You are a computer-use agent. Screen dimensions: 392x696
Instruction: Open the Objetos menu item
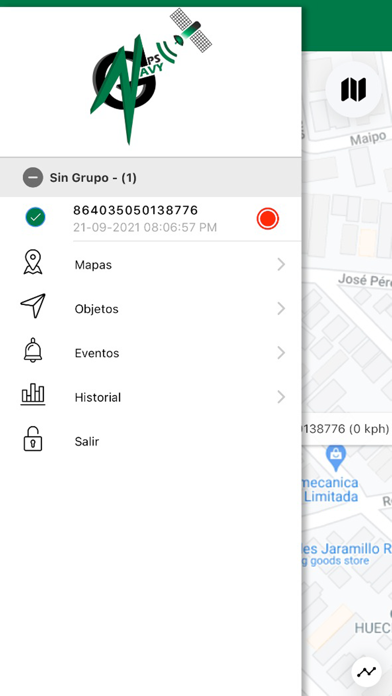pyautogui.click(x=151, y=309)
